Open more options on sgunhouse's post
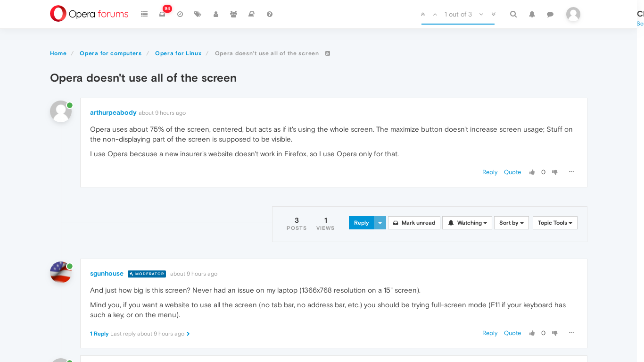Viewport: 644px width, 362px height. click(571, 333)
